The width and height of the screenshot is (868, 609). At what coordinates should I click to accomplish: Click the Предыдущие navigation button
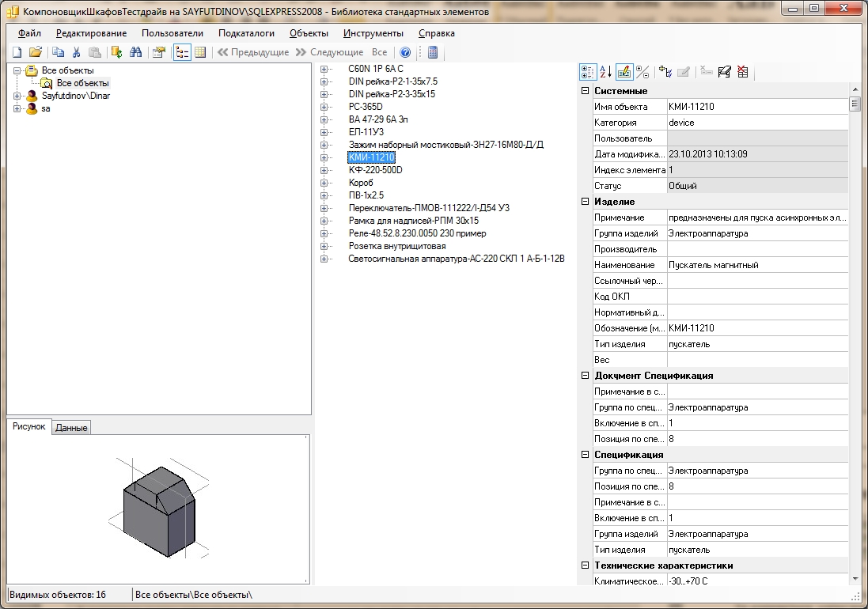[x=253, y=52]
